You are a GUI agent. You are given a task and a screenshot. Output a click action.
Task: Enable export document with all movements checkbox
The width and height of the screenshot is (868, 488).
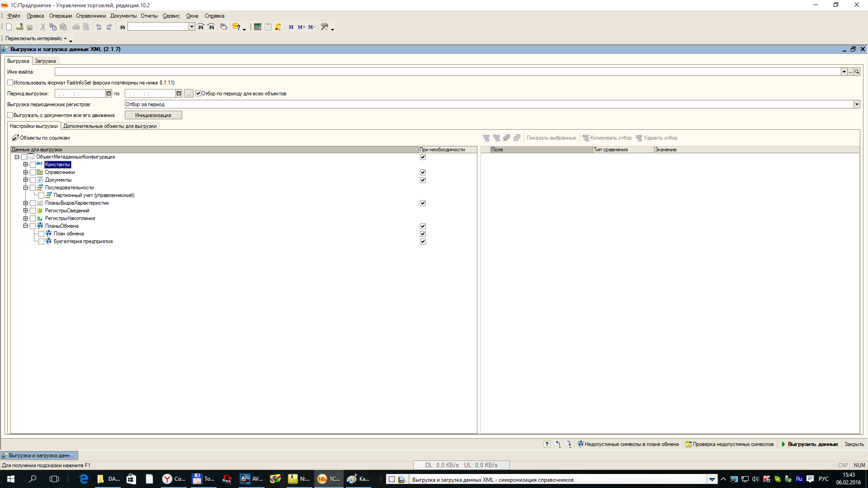10,115
